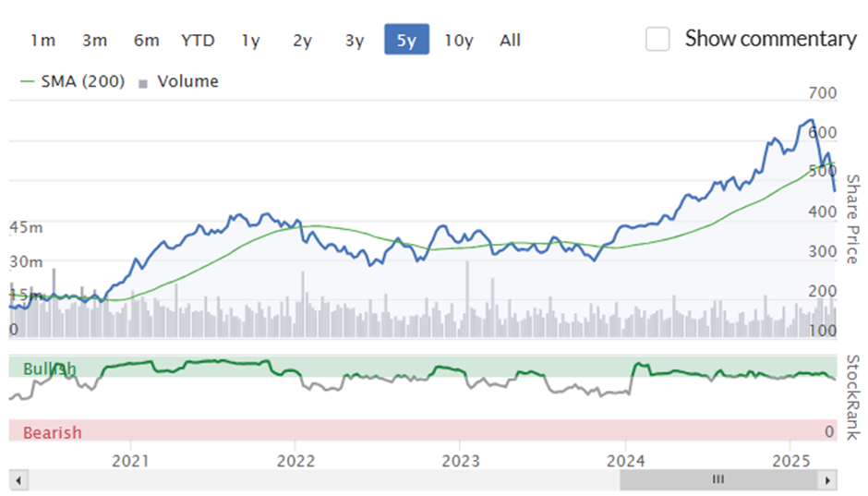
Task: Click the 400 price axis value
Action: 822,212
